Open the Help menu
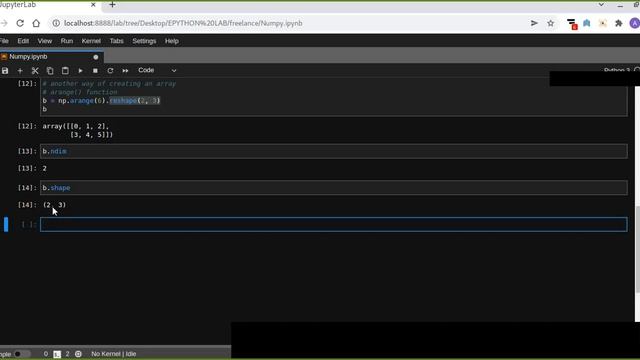 point(172,41)
